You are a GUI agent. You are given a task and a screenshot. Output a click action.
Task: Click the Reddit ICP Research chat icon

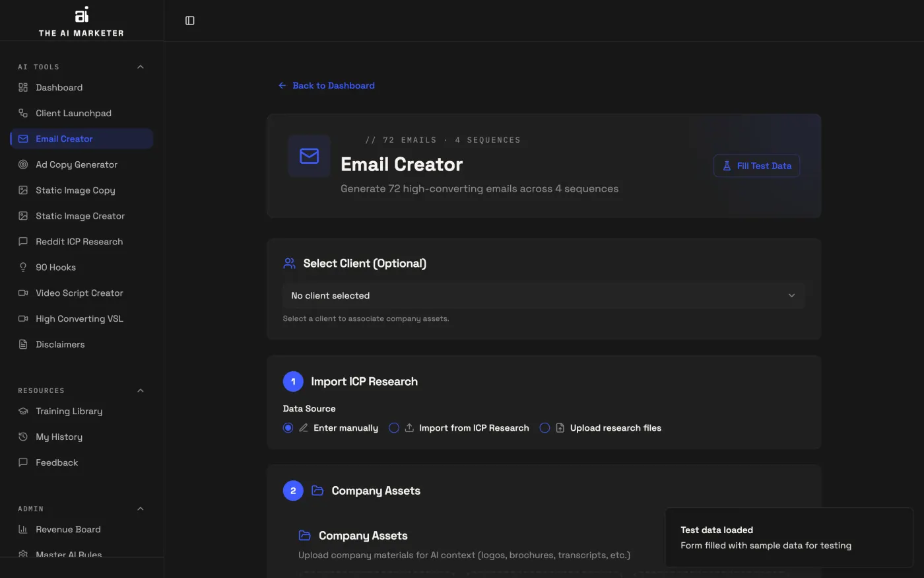(23, 242)
